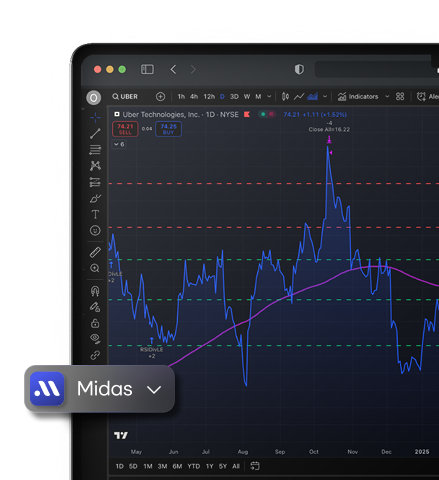The height and width of the screenshot is (480, 439).
Task: Expand the chart type dropdown arrow
Action: (x=325, y=97)
